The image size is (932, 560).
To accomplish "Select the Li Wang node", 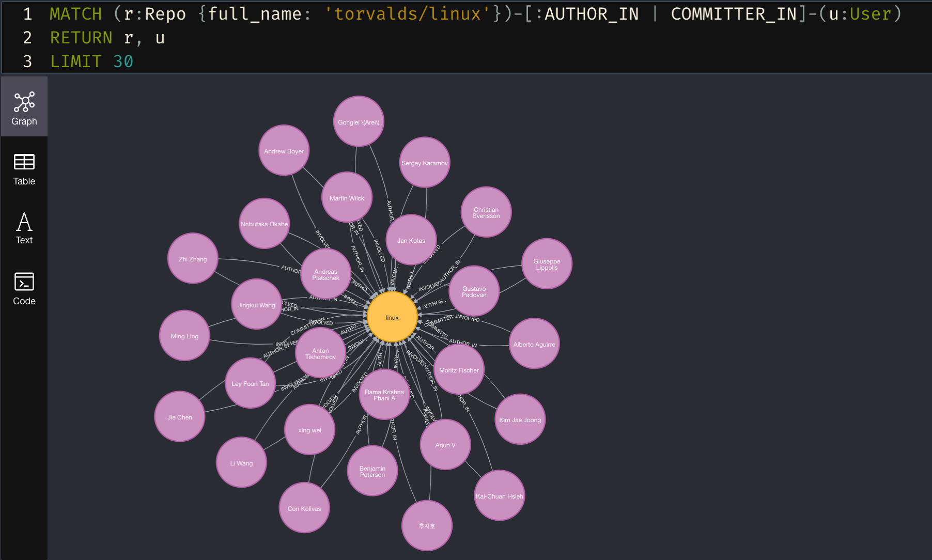I will click(241, 462).
